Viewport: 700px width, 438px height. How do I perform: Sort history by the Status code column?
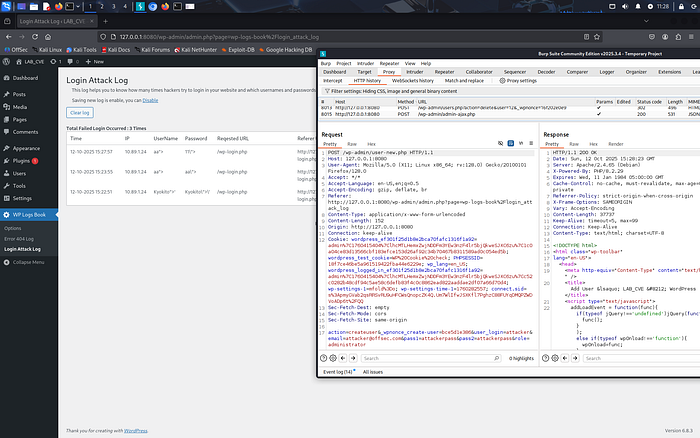[649, 102]
